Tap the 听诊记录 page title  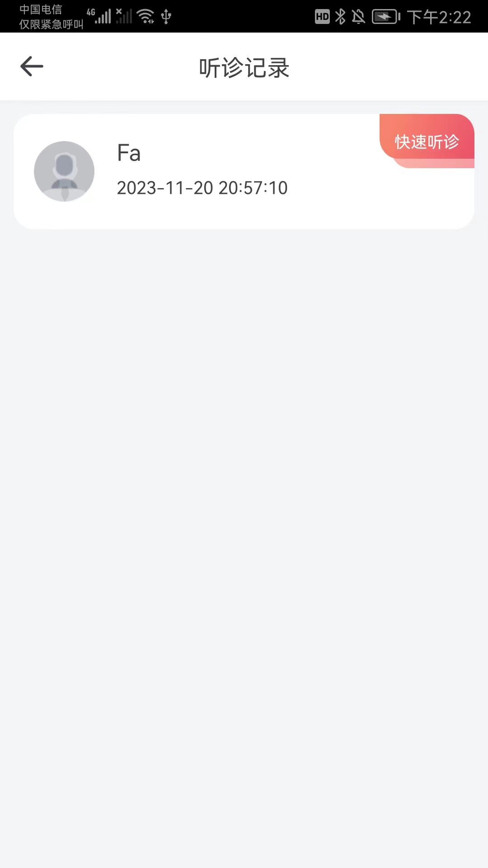point(244,68)
